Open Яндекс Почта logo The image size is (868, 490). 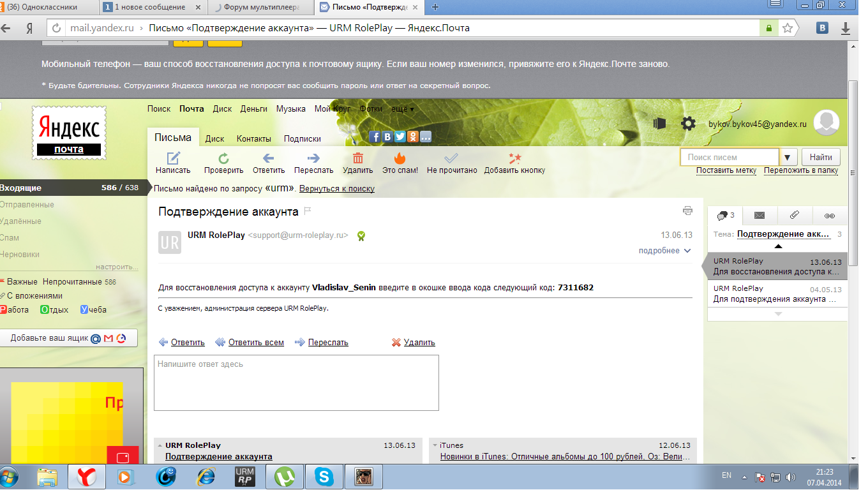[69, 132]
